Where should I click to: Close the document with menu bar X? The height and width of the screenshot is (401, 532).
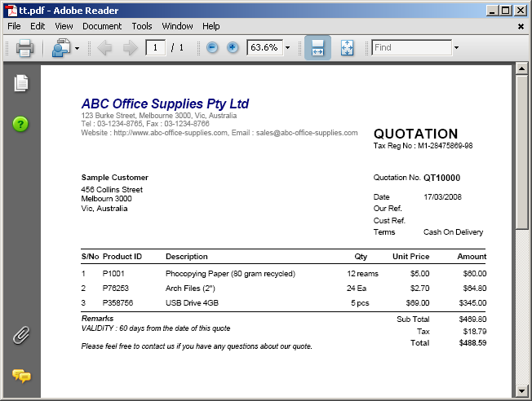(x=521, y=26)
